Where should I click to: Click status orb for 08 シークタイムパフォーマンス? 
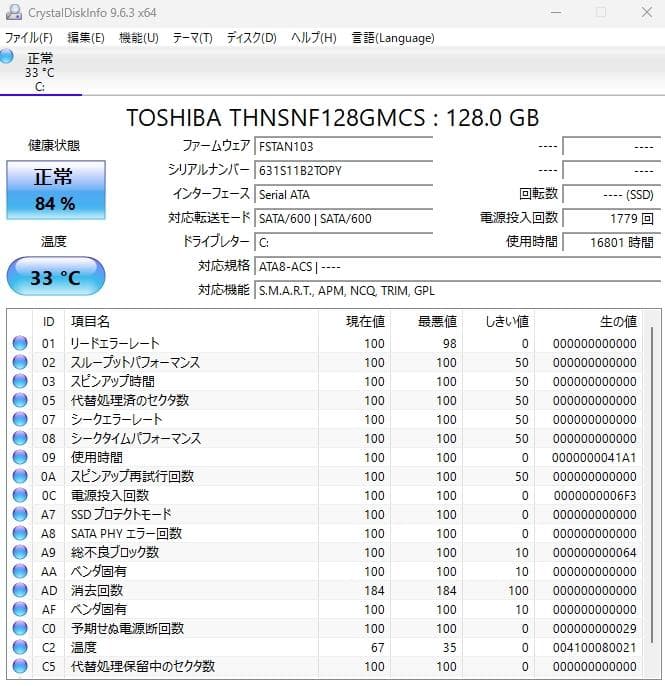click(x=20, y=438)
